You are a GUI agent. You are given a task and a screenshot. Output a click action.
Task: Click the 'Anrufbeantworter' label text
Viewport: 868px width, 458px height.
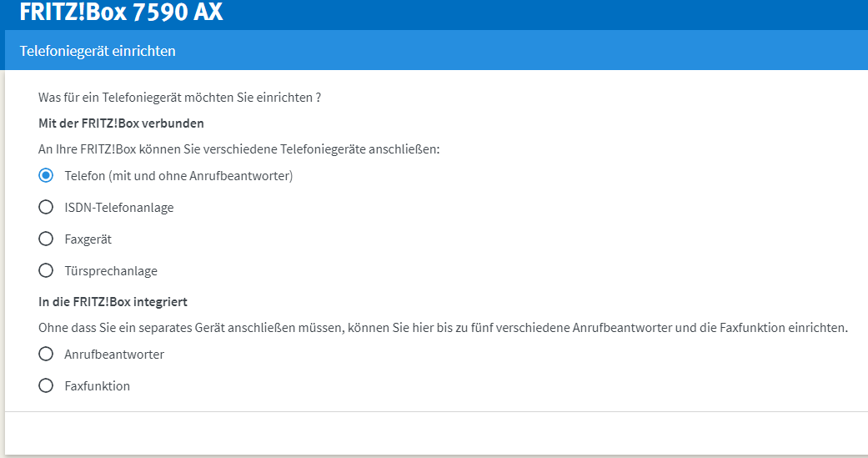point(114,355)
